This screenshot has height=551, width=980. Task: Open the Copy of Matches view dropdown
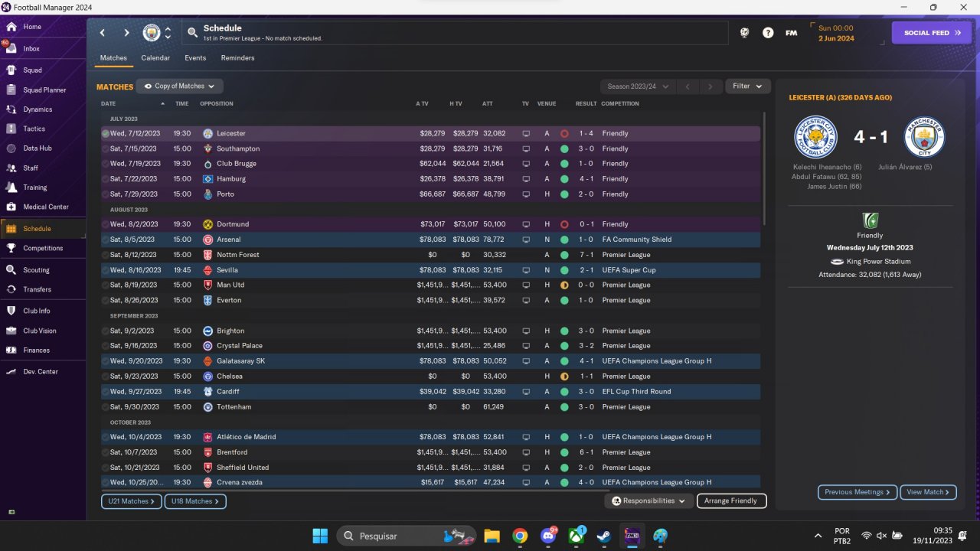180,86
